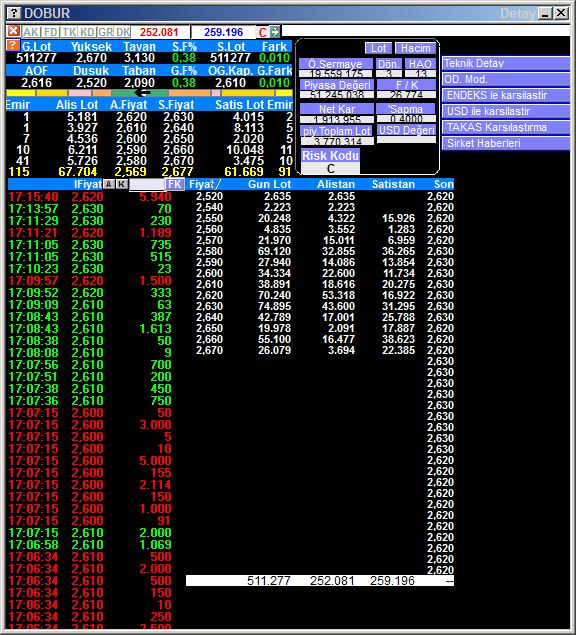Image resolution: width=576 pixels, height=635 pixels.
Task: Click the red X icon in toolbar
Action: click(x=13, y=31)
